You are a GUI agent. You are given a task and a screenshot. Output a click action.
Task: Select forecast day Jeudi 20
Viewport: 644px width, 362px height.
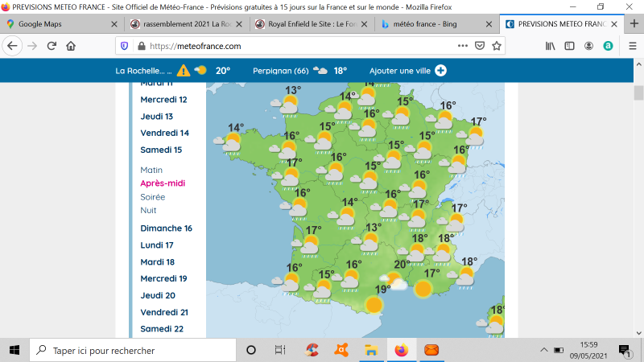158,295
